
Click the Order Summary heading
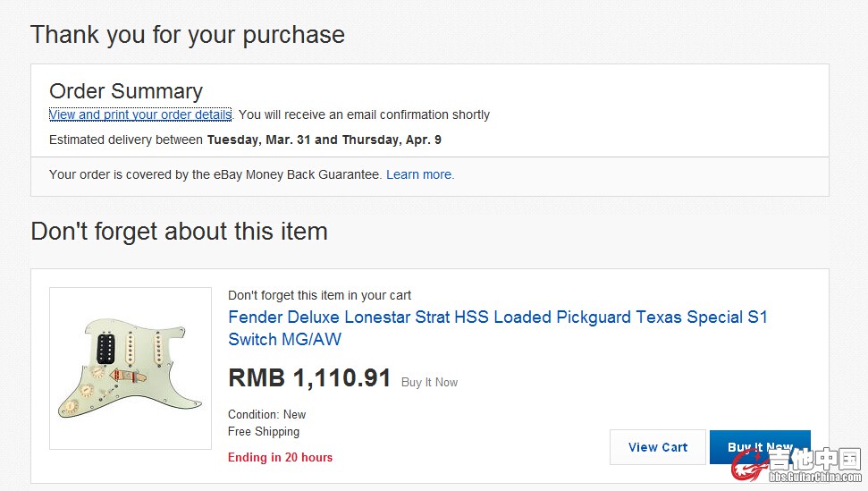coord(126,91)
